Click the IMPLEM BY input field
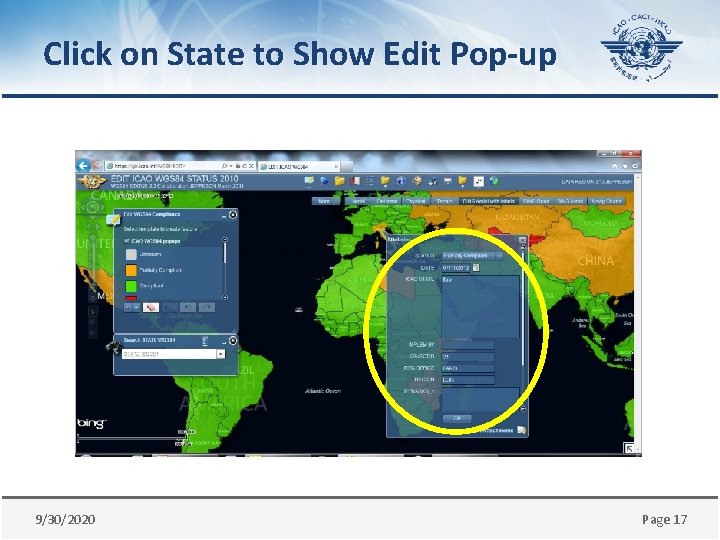720x540 pixels. [x=467, y=344]
